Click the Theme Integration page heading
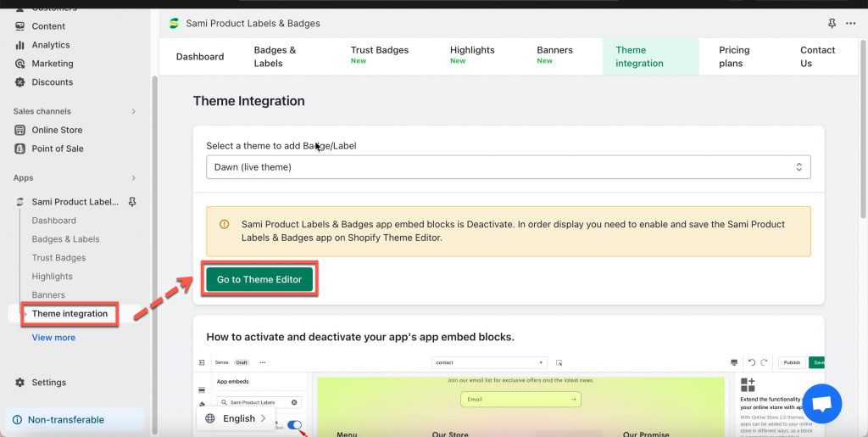Image resolution: width=868 pixels, height=437 pixels. pos(248,101)
